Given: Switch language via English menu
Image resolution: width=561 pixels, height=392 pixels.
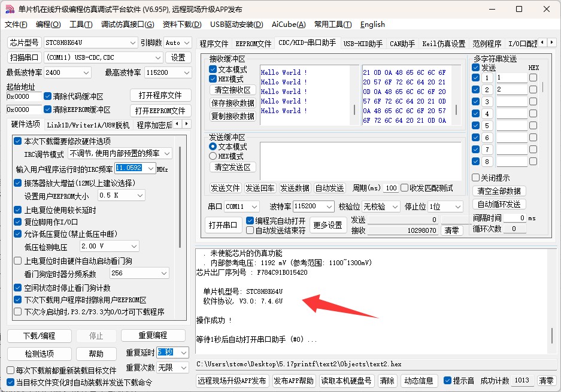Looking at the screenshot, I should 372,25.
